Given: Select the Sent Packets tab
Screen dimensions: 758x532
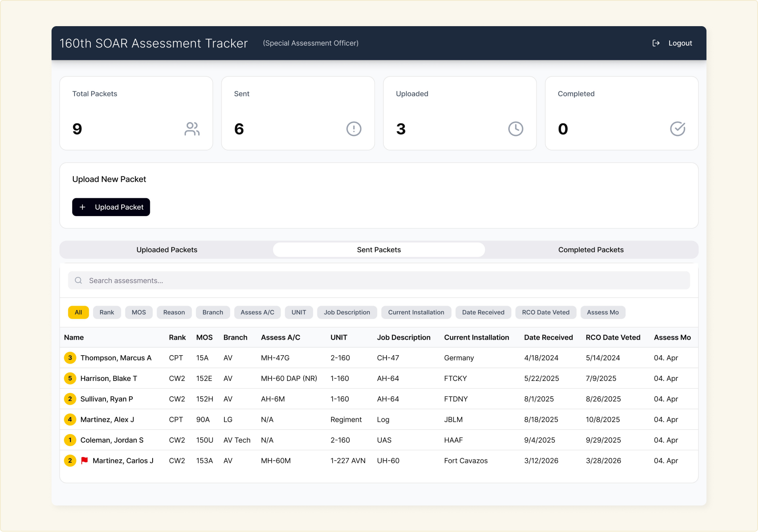Looking at the screenshot, I should pyautogui.click(x=379, y=250).
